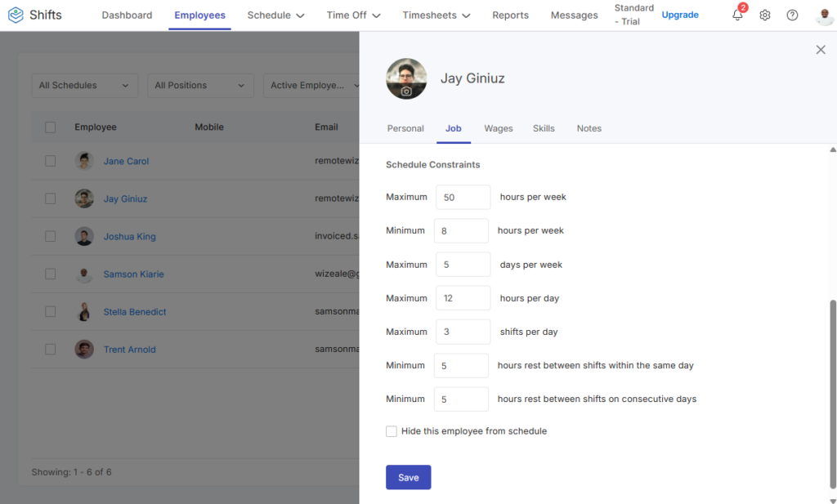Open the settings gear icon

click(765, 15)
